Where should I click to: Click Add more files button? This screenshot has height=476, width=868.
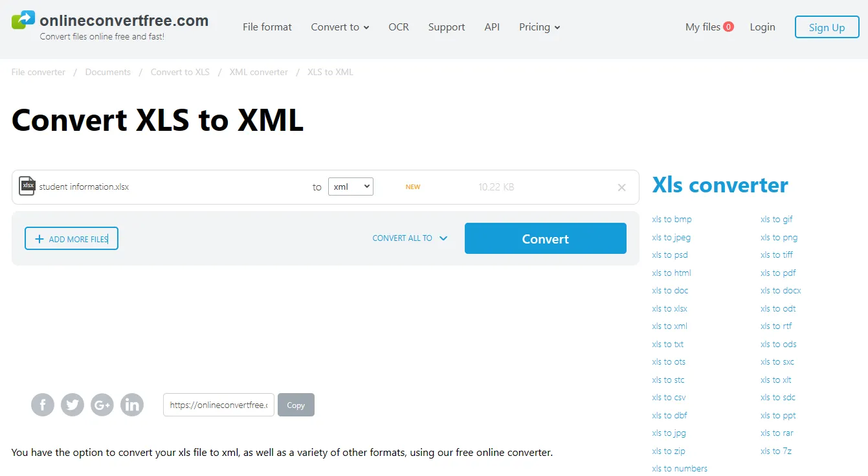71,238
